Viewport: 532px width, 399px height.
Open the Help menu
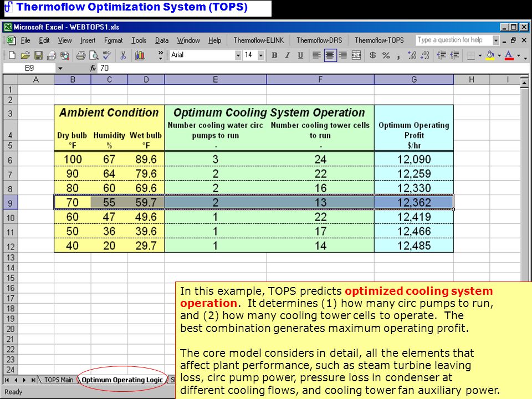point(215,40)
